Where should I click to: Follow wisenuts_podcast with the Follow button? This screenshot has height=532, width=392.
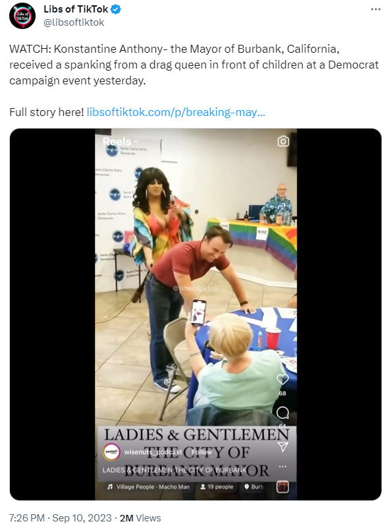[202, 452]
